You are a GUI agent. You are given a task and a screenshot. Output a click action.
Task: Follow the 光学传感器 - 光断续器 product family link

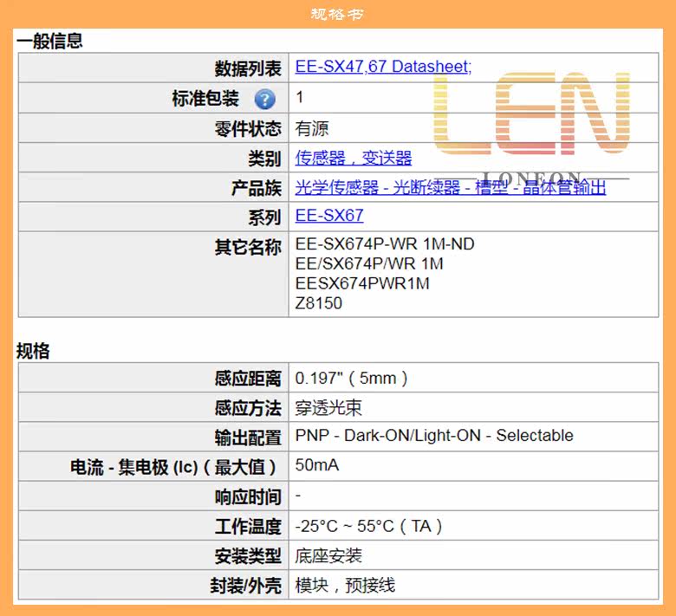click(x=451, y=187)
